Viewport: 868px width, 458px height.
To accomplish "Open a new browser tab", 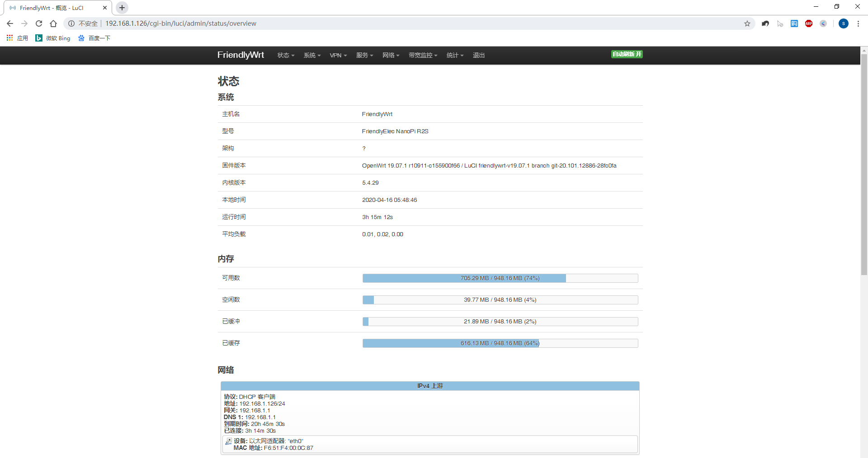I will pos(122,8).
